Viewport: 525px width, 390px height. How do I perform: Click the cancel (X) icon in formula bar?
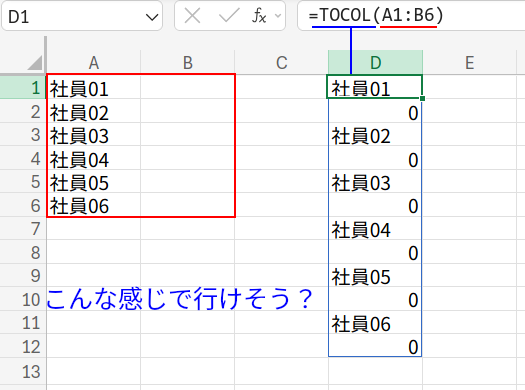193,15
